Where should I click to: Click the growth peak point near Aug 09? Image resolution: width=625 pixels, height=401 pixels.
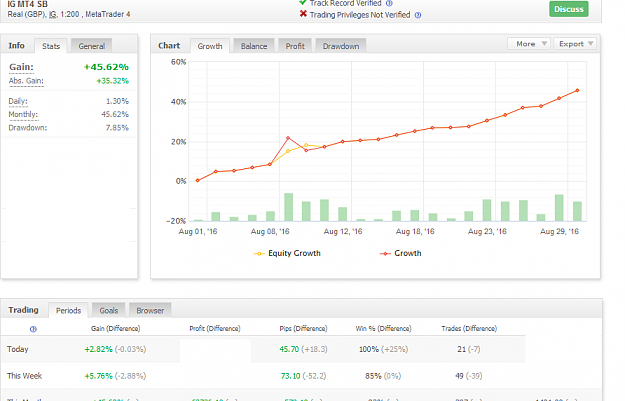[288, 138]
